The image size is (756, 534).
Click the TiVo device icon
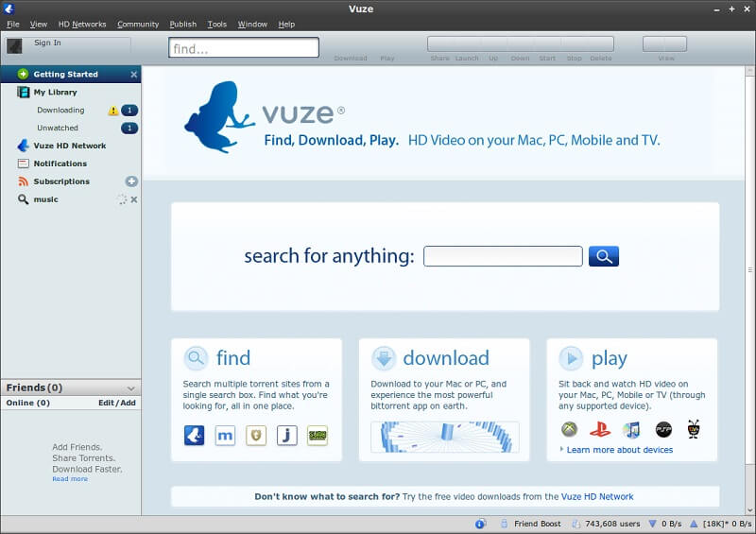pyautogui.click(x=694, y=430)
